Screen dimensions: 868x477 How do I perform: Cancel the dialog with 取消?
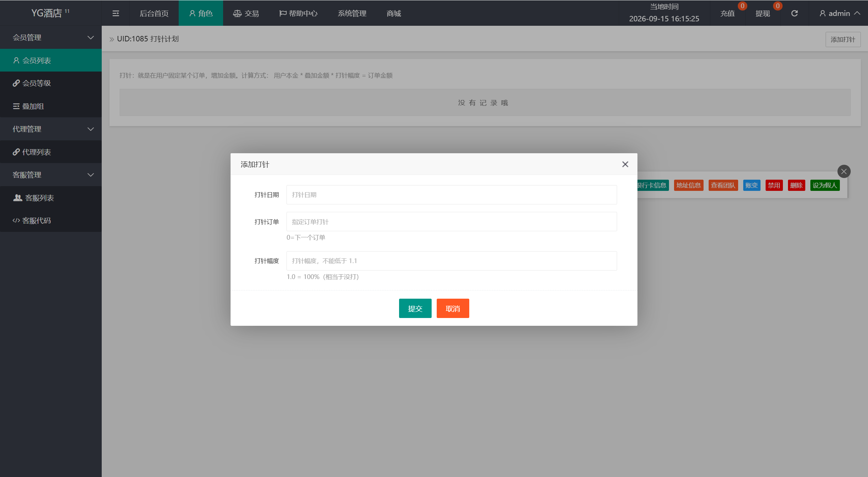[x=453, y=308]
